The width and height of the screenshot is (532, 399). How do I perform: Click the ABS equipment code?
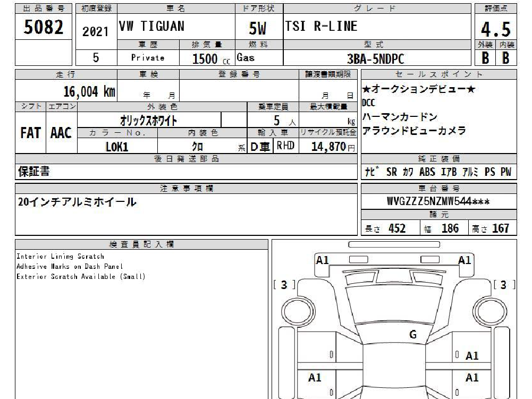click(427, 172)
